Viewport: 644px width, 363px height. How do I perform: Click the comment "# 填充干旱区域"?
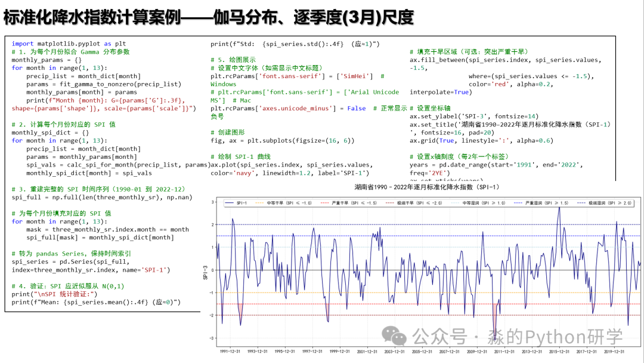469,52
